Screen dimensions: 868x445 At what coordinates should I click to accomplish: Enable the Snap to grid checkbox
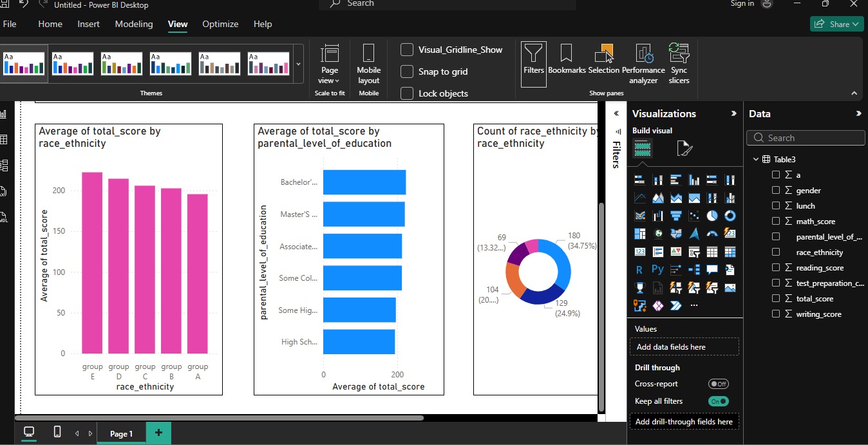pyautogui.click(x=407, y=71)
